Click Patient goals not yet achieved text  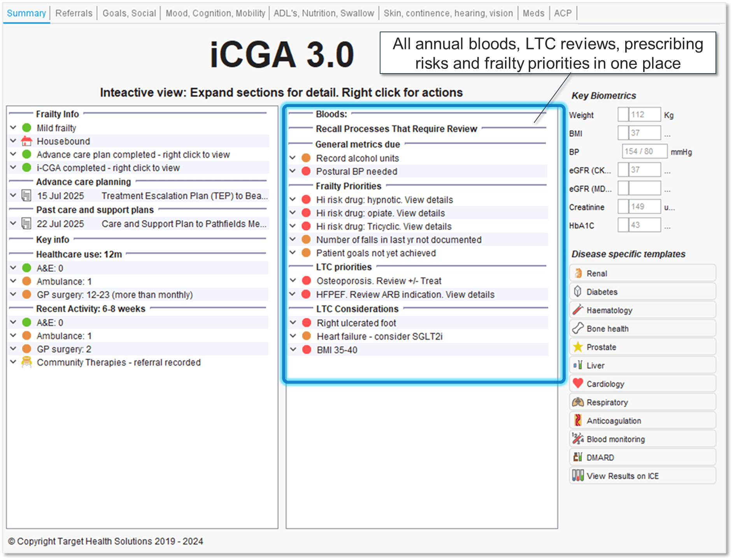(376, 253)
